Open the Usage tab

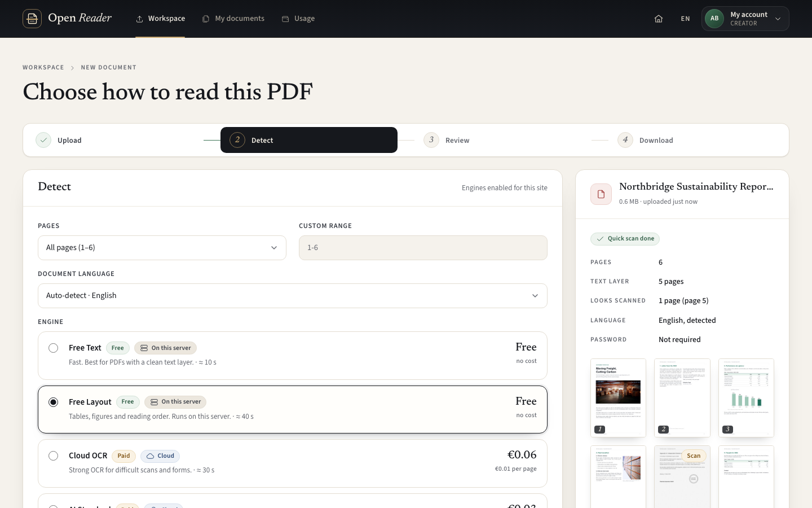pyautogui.click(x=298, y=19)
